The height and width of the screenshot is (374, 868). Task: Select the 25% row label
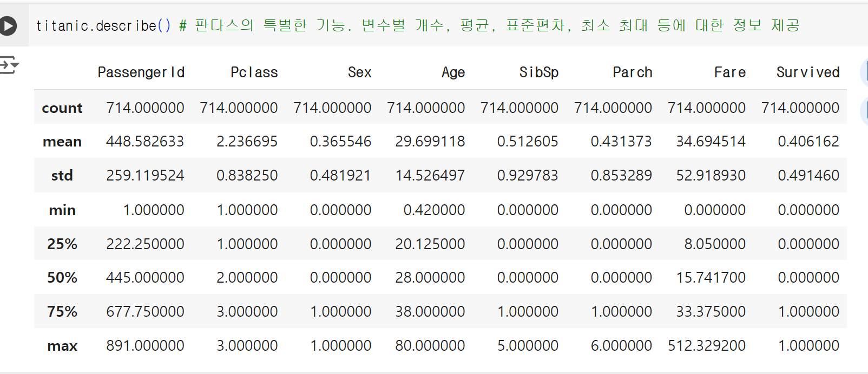tap(62, 244)
